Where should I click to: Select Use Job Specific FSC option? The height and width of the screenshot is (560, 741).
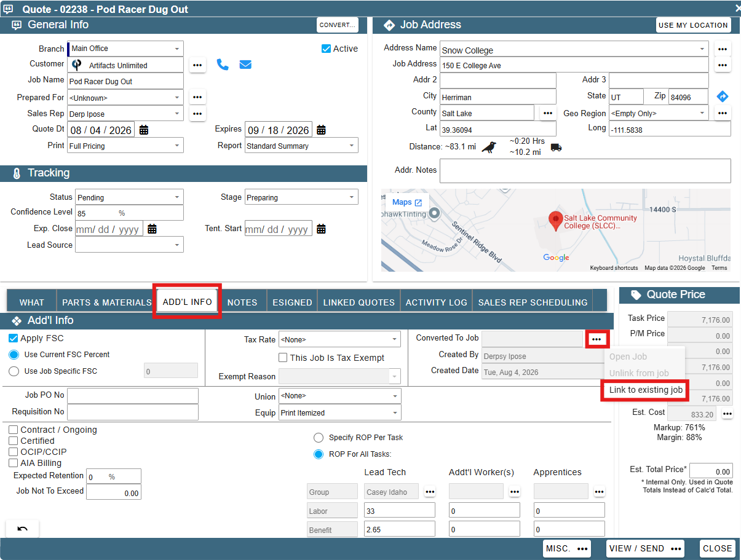coord(14,371)
